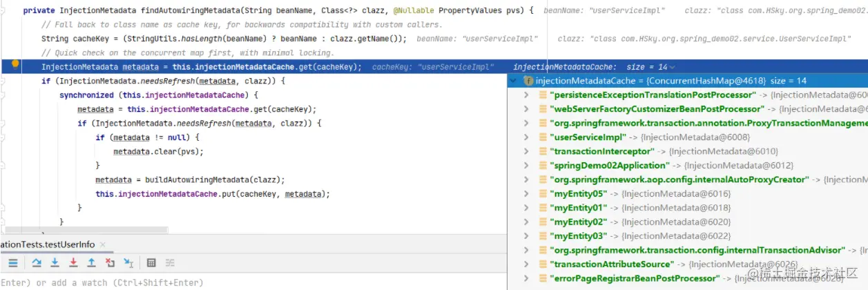Click the Step Into debugger icon
This screenshot has height=290, width=868.
click(x=55, y=263)
